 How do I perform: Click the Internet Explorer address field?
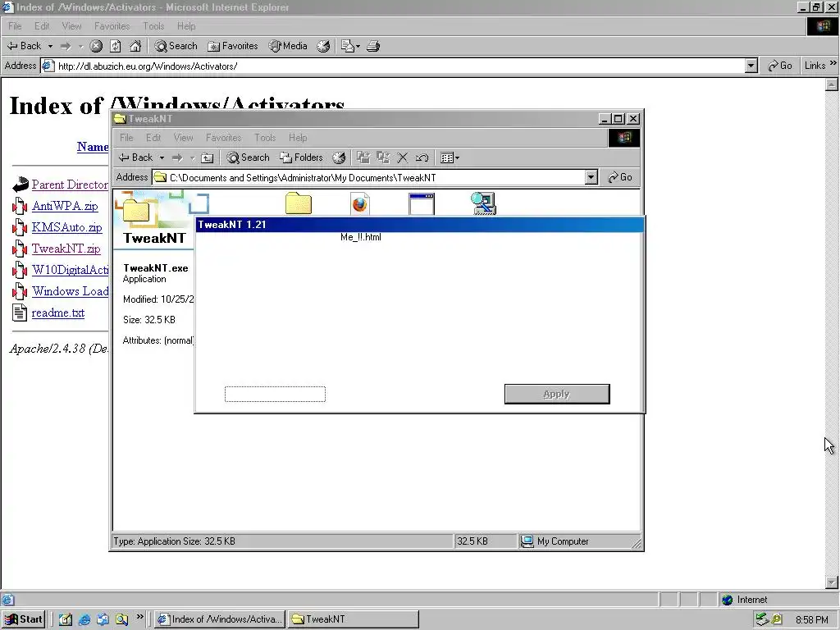click(x=399, y=66)
